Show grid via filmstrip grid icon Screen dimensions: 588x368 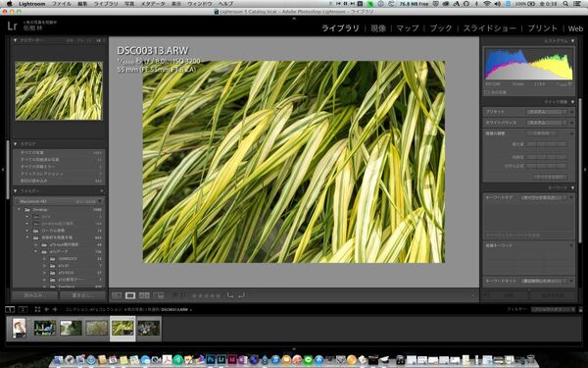[x=37, y=309]
